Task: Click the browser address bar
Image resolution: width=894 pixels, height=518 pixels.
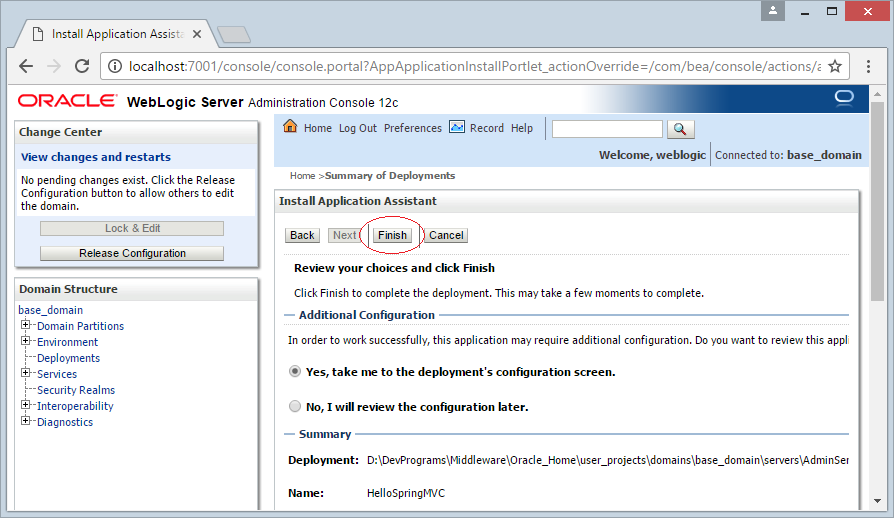Action: [x=473, y=67]
